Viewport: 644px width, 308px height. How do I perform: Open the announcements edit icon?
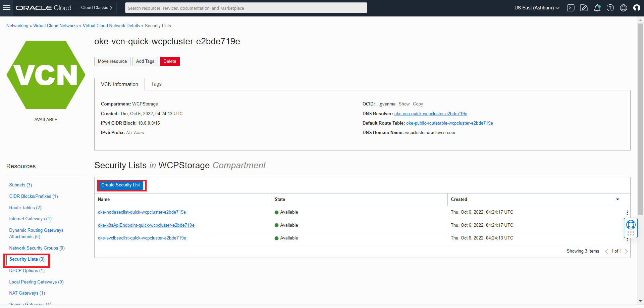pyautogui.click(x=584, y=8)
